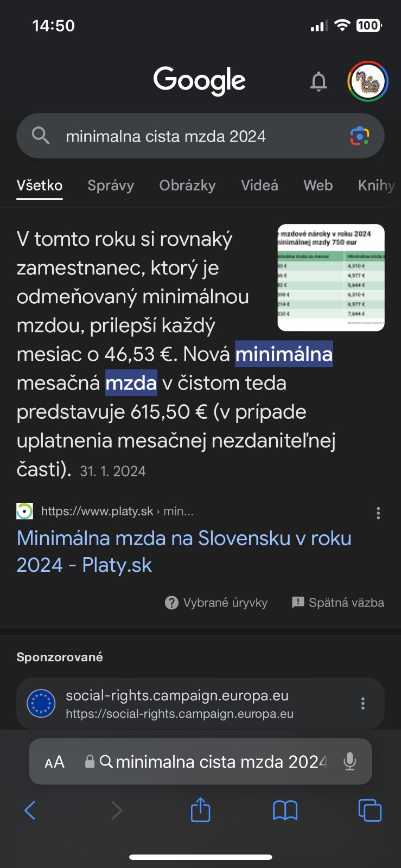Viewport: 401px width, 868px height.
Task: Switch to the Obrázky tab
Action: 187,186
